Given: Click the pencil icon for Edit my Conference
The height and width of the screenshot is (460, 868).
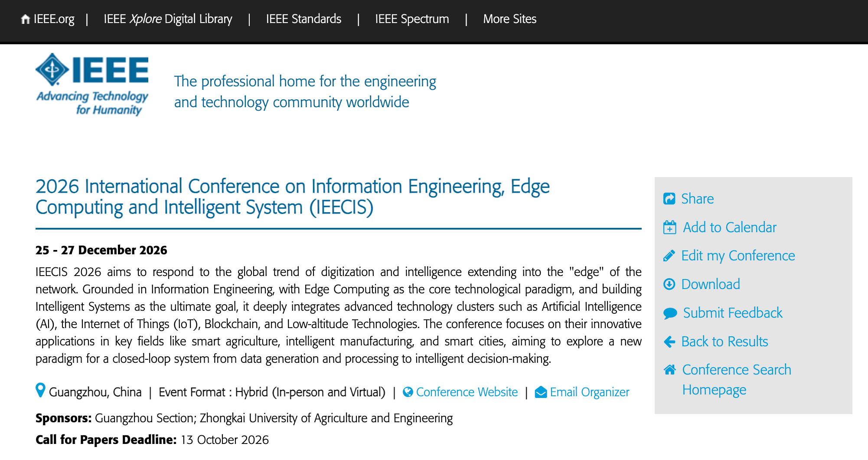Looking at the screenshot, I should tap(669, 256).
